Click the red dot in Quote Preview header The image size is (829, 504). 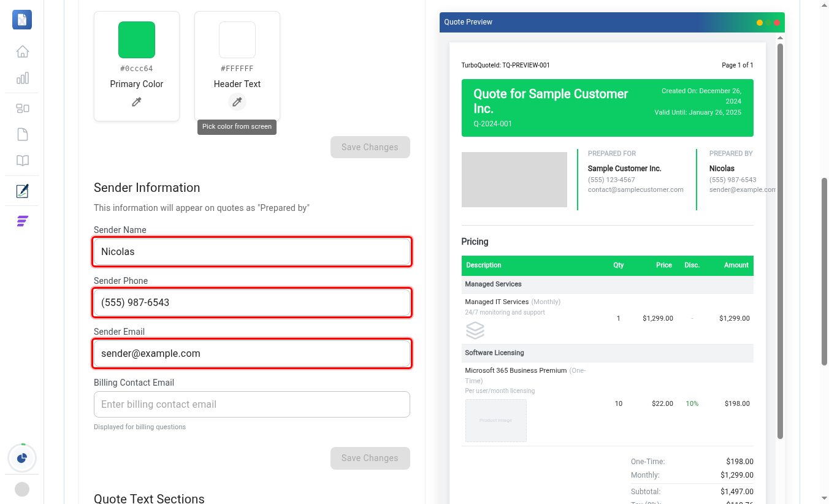pos(777,23)
